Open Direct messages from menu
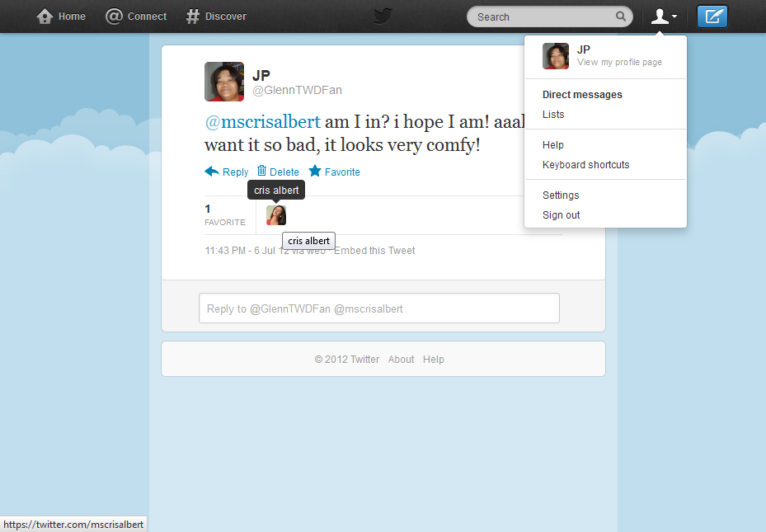The width and height of the screenshot is (766, 532). [582, 95]
